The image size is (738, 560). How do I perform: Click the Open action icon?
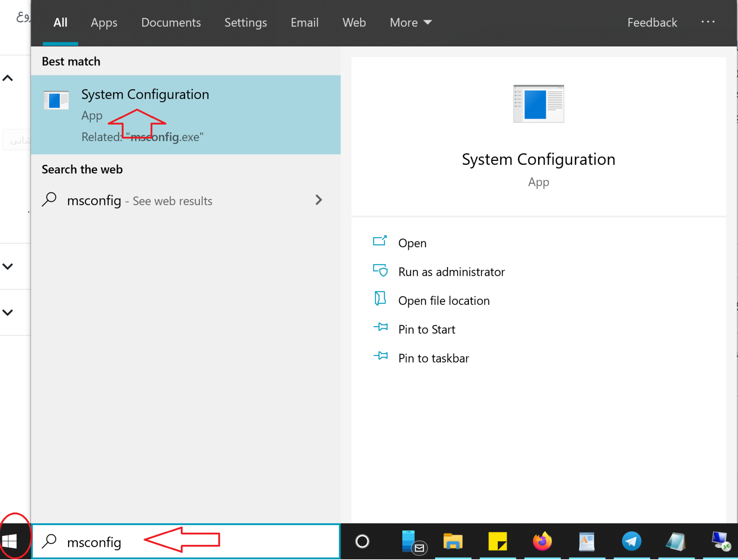tap(380, 241)
